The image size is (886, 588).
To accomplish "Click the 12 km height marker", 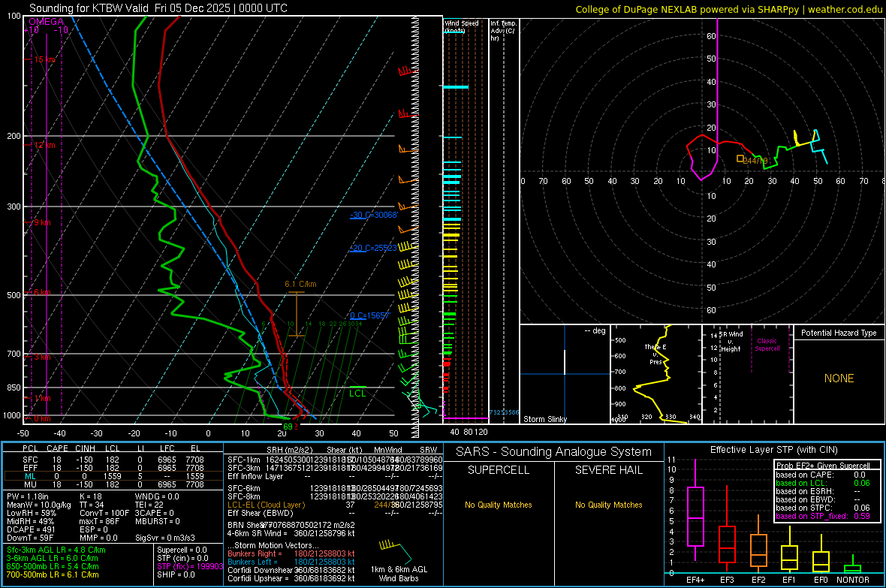I will pyautogui.click(x=44, y=145).
